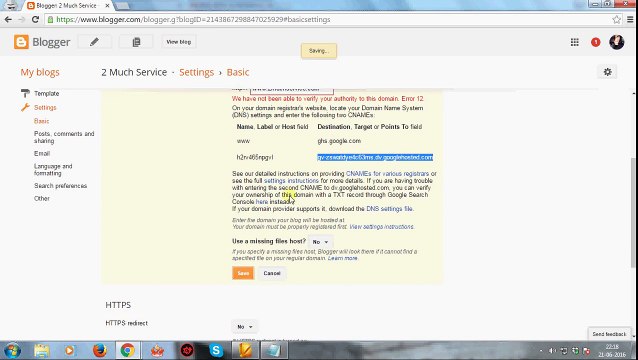Image resolution: width=638 pixels, height=360 pixels.
Task: Open the posts list icon button
Action: point(136,42)
